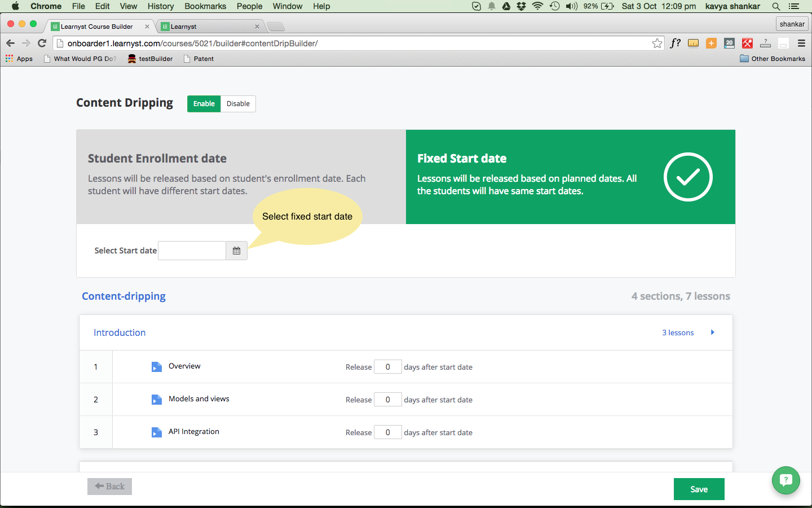812x508 pixels.
Task: Disable content dripping
Action: (x=238, y=104)
